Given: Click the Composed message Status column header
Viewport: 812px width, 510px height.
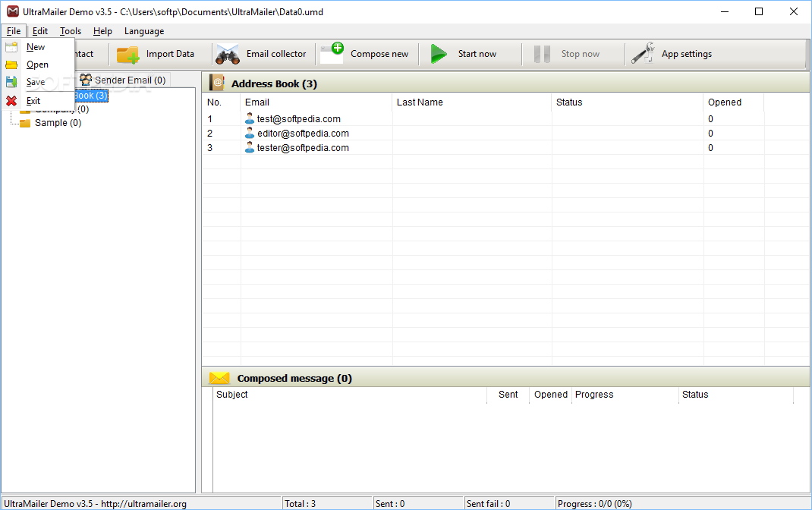Looking at the screenshot, I should 736,395.
